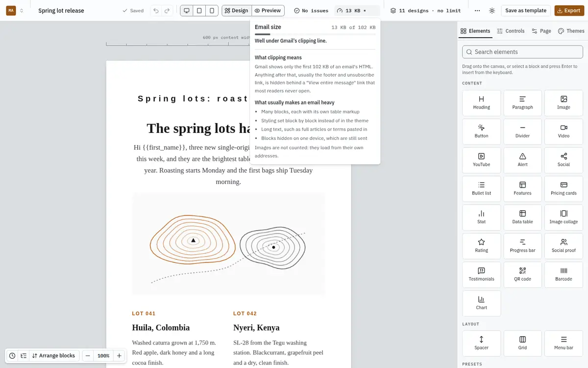Focus the Search elements field

(x=523, y=52)
